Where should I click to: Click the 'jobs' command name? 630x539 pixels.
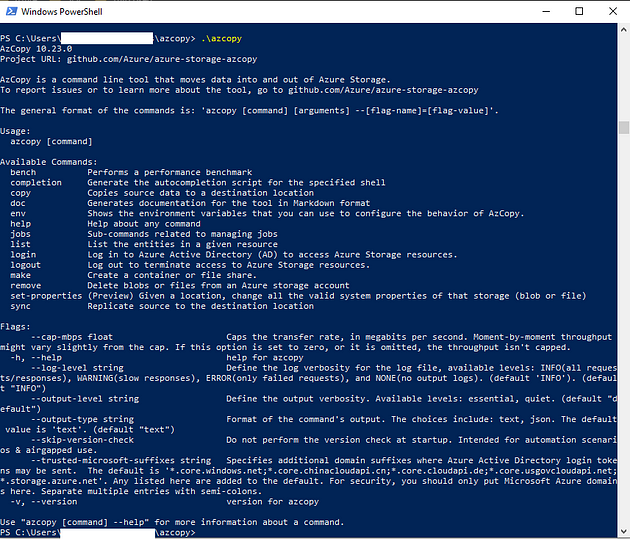20,234
